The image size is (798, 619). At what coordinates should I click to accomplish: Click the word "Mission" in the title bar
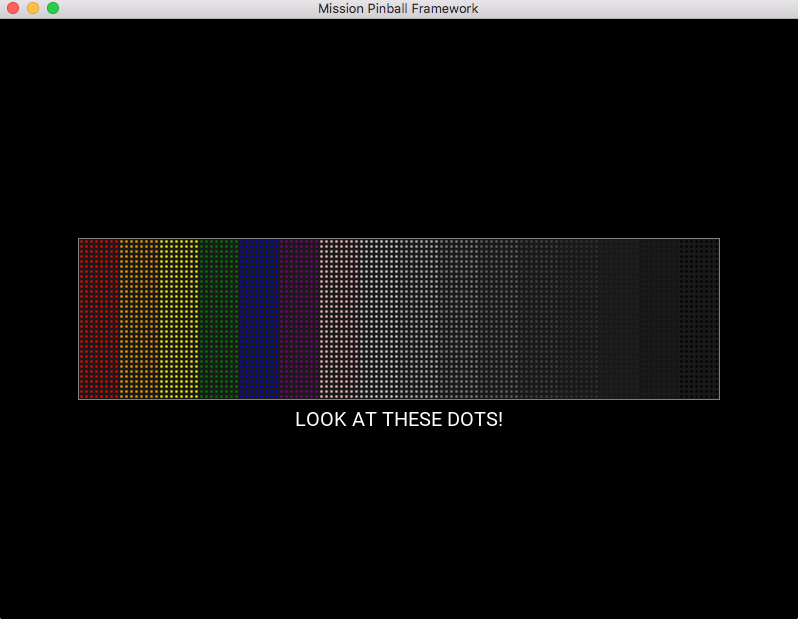[342, 9]
